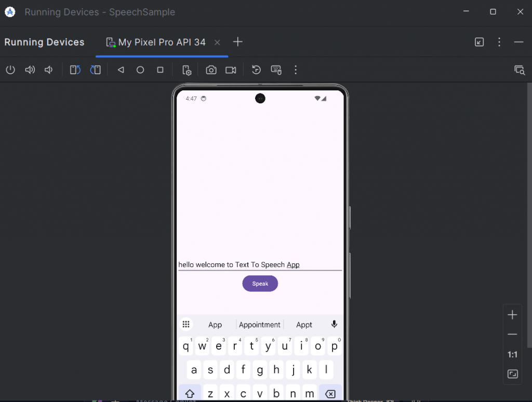This screenshot has width=532, height=402.
Task: Click the emulator Power button icon
Action: (x=10, y=70)
